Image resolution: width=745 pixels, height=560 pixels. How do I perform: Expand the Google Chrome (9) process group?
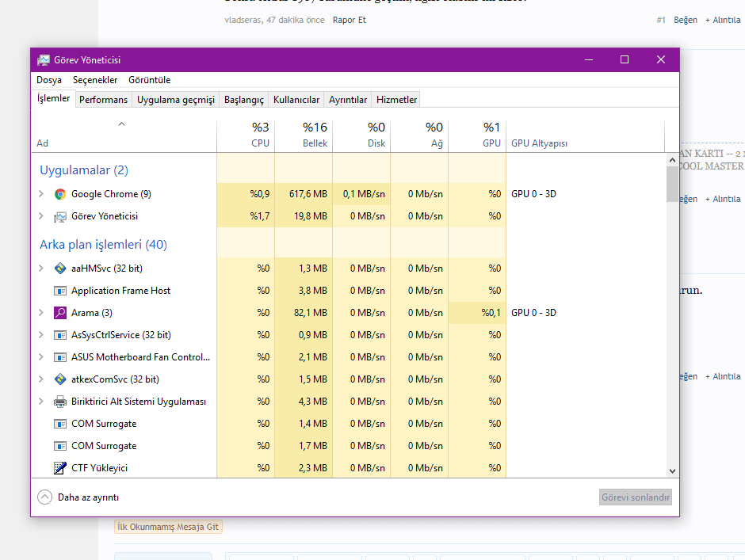(41, 194)
